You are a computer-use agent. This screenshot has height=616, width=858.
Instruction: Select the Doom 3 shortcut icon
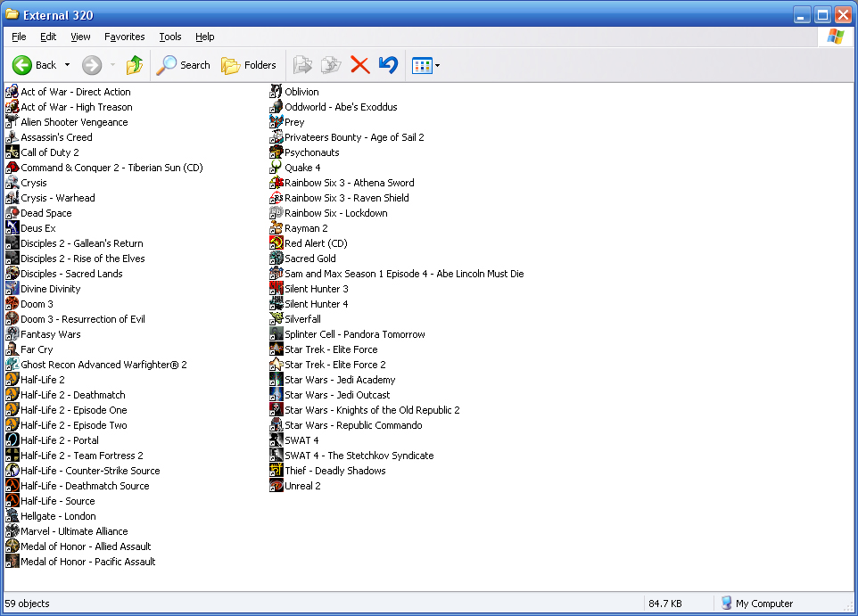pyautogui.click(x=12, y=304)
